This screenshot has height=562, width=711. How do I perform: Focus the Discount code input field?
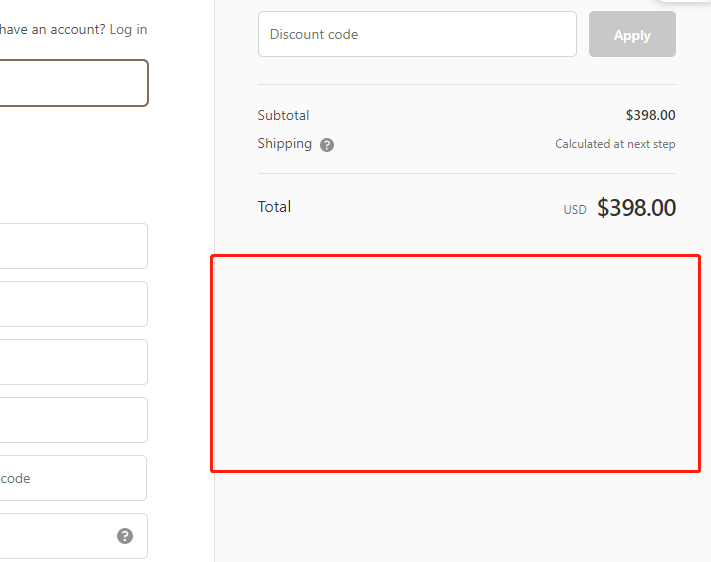[x=417, y=34]
